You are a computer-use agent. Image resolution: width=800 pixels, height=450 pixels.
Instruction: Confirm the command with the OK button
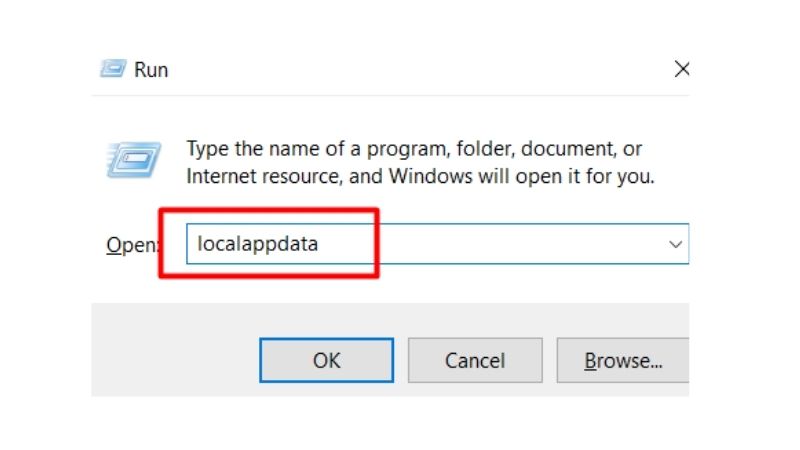[327, 360]
